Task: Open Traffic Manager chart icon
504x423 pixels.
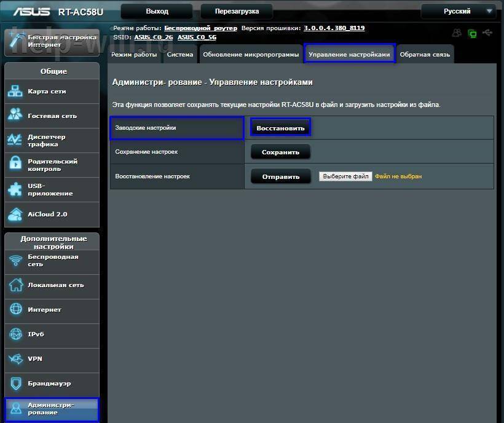Action: 15,140
